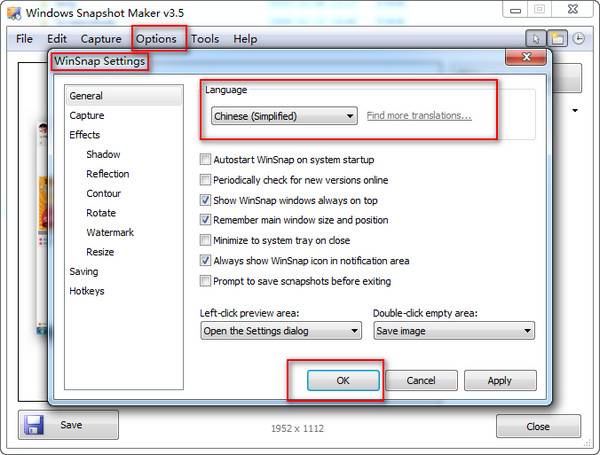Enable Autostart WinSnap on system startup

coord(205,159)
